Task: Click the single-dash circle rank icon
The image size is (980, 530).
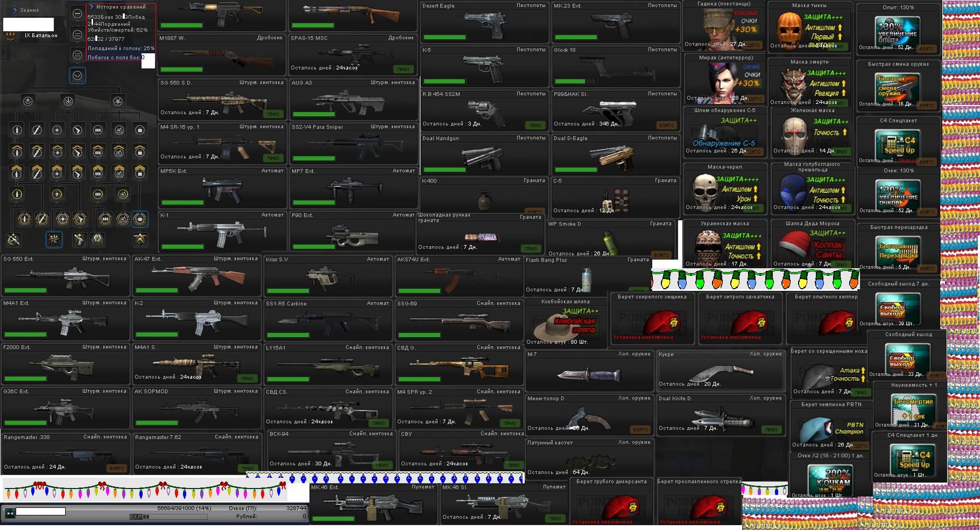Action: pyautogui.click(x=77, y=13)
